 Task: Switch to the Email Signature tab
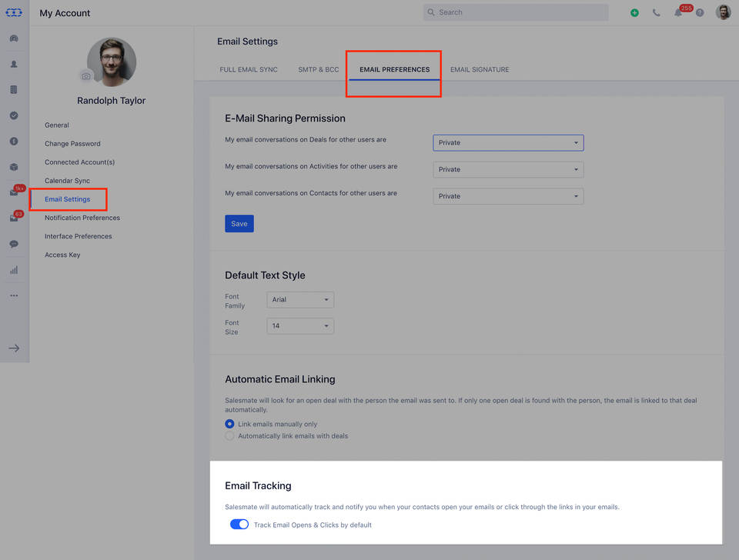[480, 69]
